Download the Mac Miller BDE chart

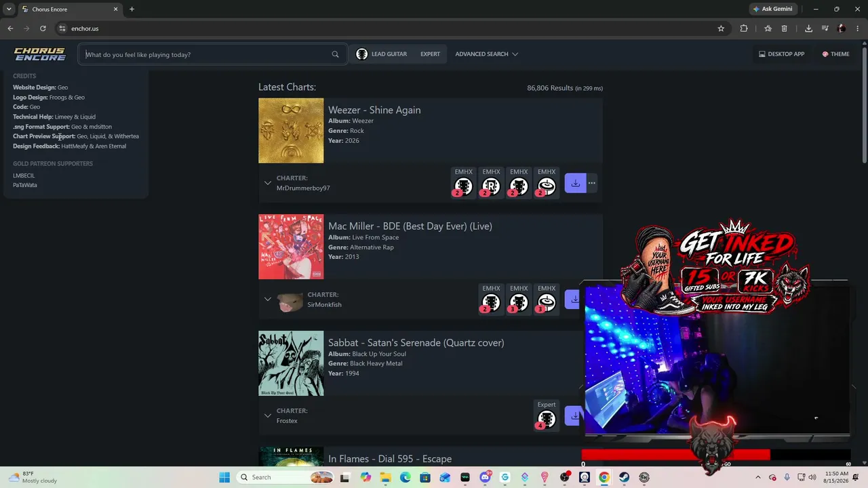pyautogui.click(x=574, y=299)
